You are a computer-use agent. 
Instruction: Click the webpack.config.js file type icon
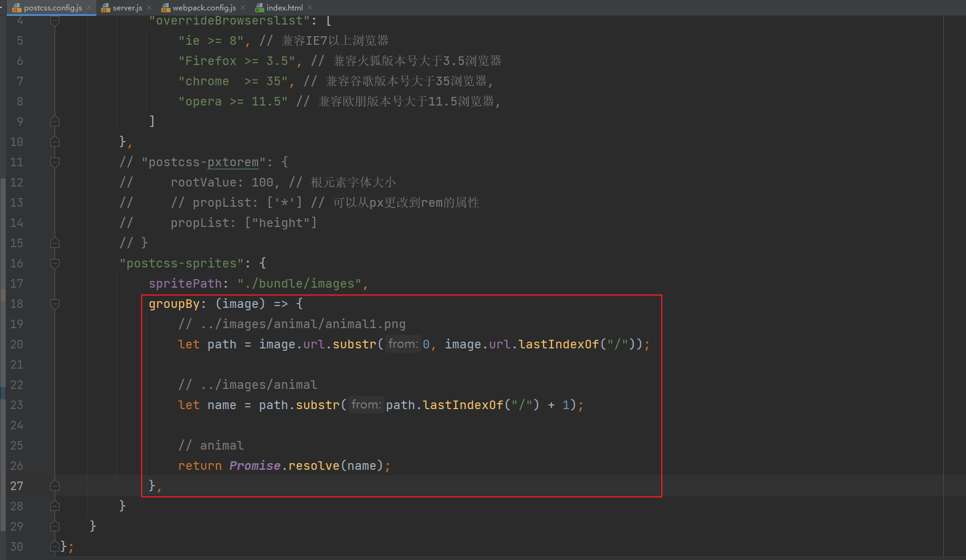coord(166,8)
